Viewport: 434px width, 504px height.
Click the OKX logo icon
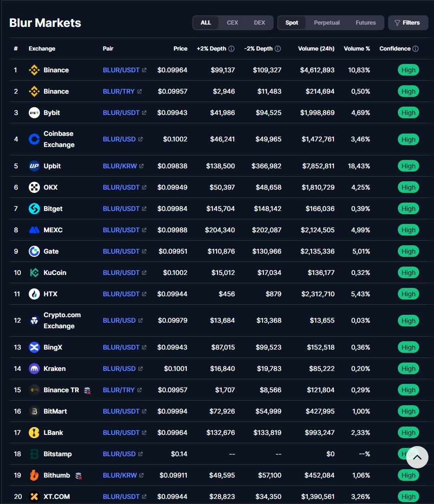34,187
